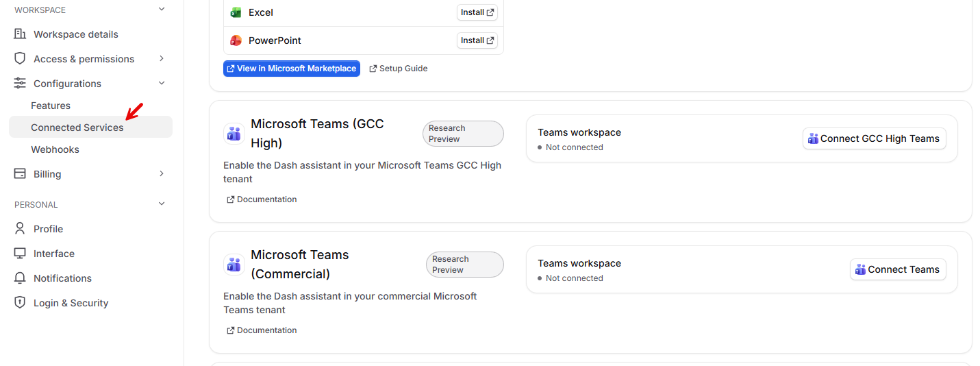
Task: Install the PowerPoint add-in
Action: pyautogui.click(x=477, y=40)
